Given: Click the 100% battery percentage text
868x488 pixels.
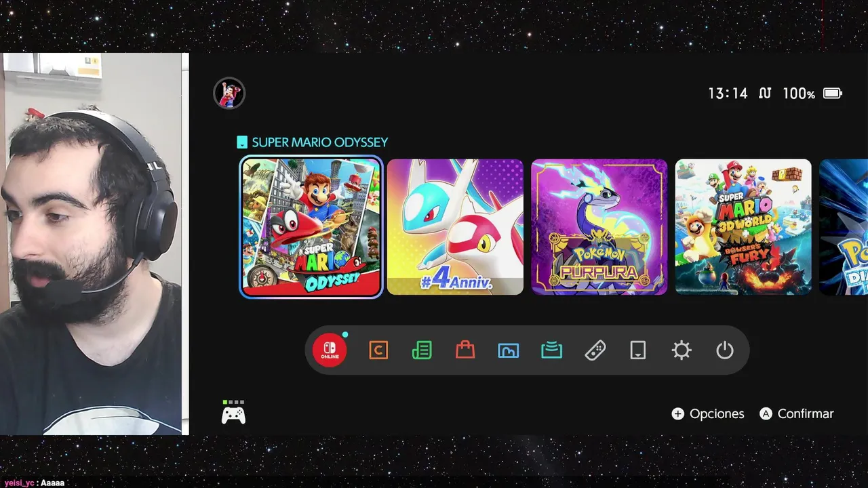Looking at the screenshot, I should pyautogui.click(x=799, y=94).
